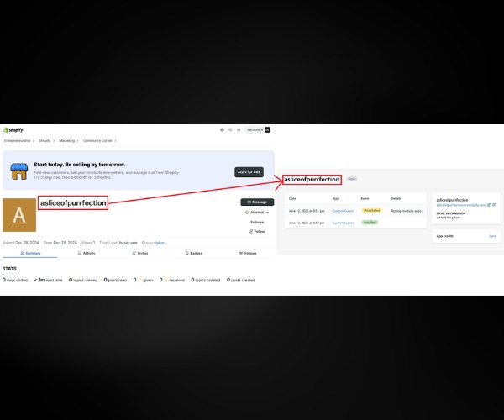Go to Marketing breadcrumb category
The image size is (504, 420).
coord(67,141)
